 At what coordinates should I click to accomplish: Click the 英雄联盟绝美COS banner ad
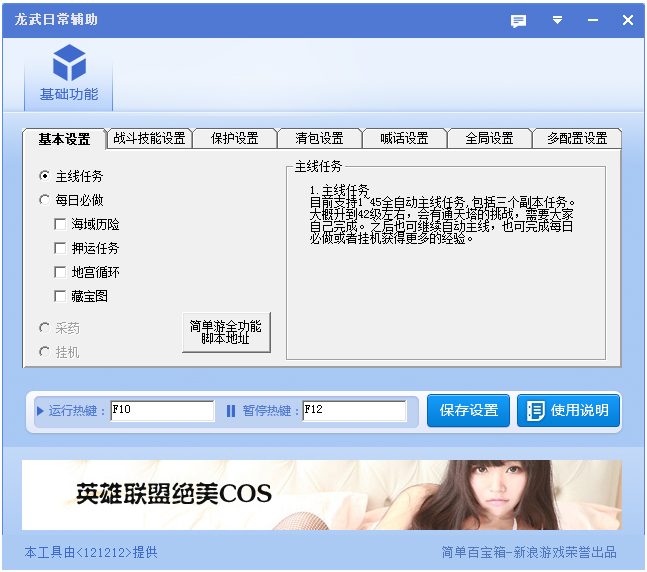pos(321,494)
